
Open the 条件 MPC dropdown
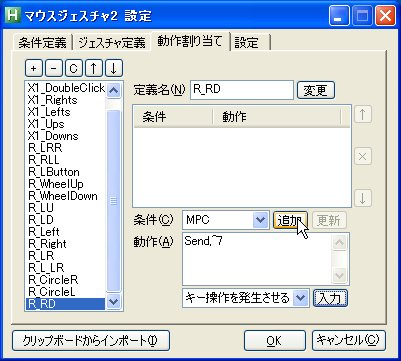click(x=260, y=220)
